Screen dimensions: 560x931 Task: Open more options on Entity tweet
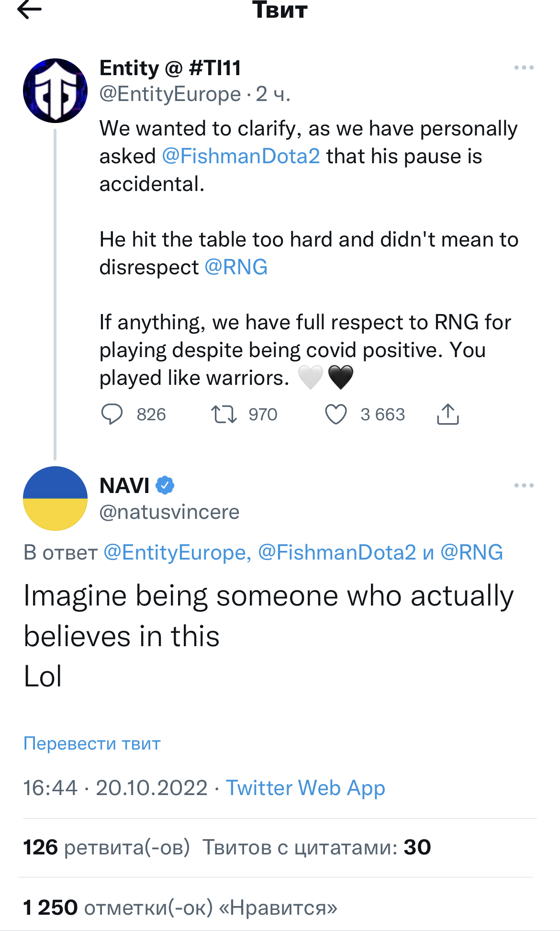click(x=524, y=68)
